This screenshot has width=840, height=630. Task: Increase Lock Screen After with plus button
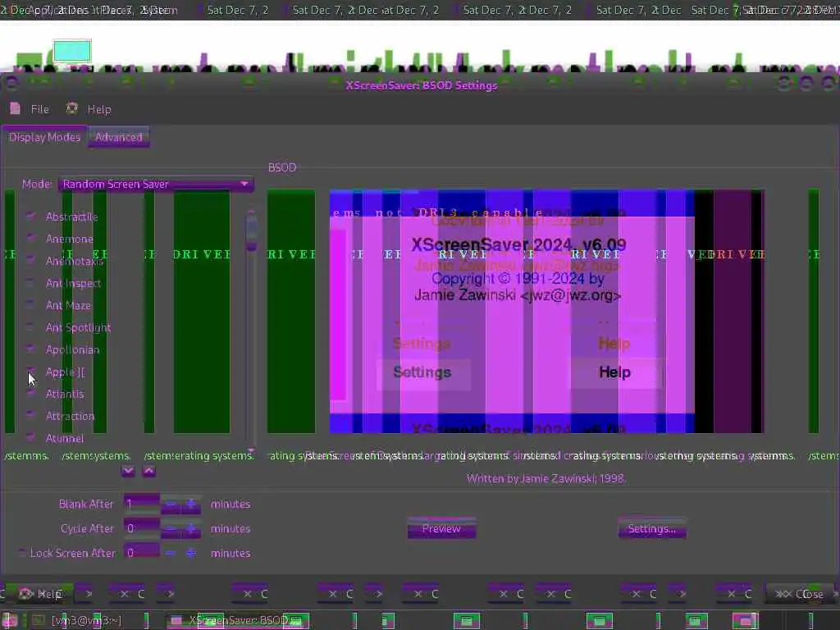[190, 552]
